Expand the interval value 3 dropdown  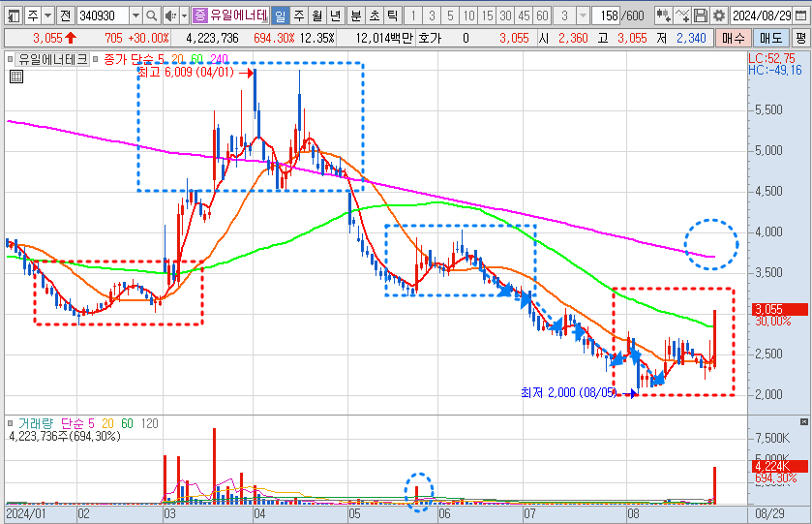584,16
